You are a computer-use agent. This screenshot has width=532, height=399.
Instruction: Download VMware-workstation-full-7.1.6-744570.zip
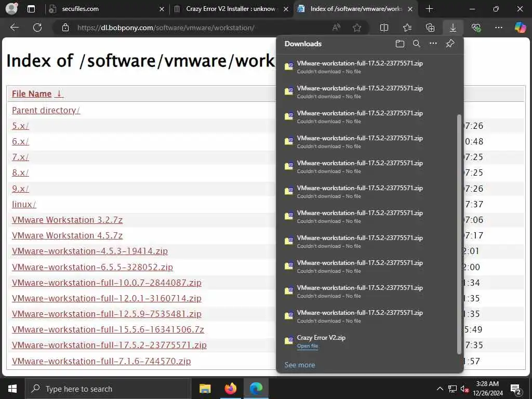pos(101,361)
